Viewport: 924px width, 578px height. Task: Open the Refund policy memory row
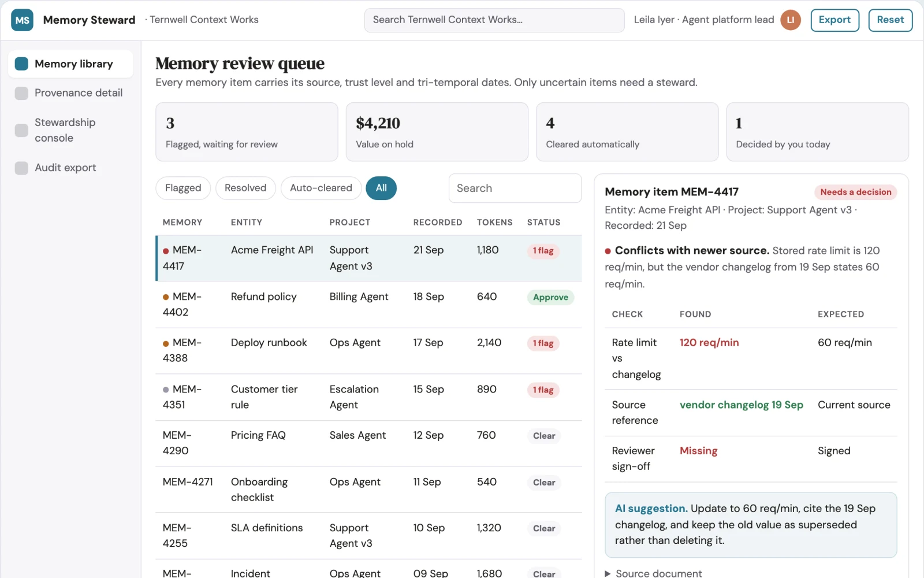coord(369,305)
